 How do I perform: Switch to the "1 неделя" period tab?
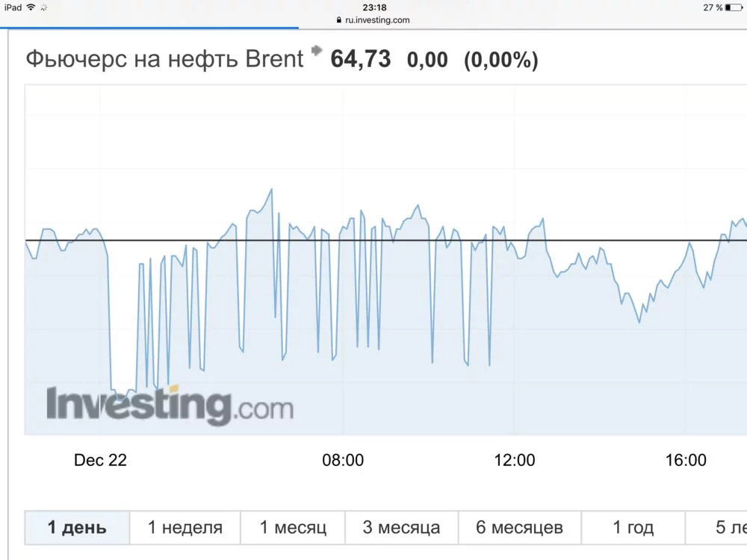[185, 528]
